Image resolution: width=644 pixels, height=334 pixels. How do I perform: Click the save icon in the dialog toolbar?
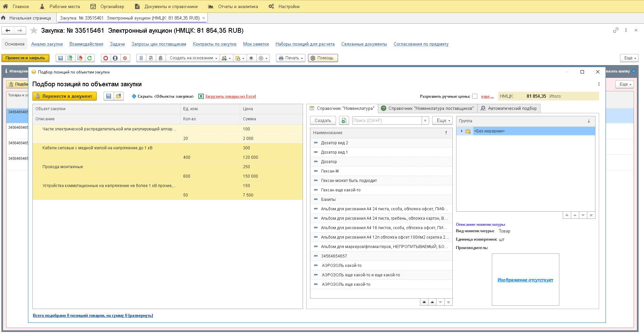coord(109,96)
